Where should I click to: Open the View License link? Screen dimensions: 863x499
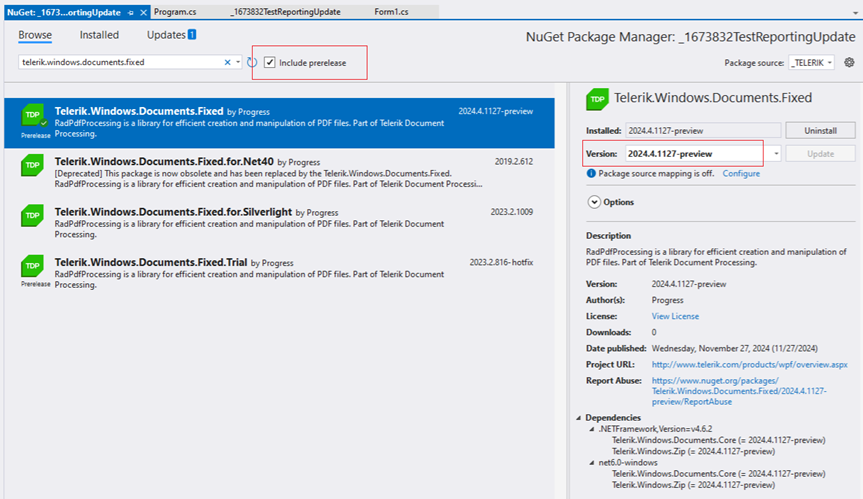coord(675,316)
